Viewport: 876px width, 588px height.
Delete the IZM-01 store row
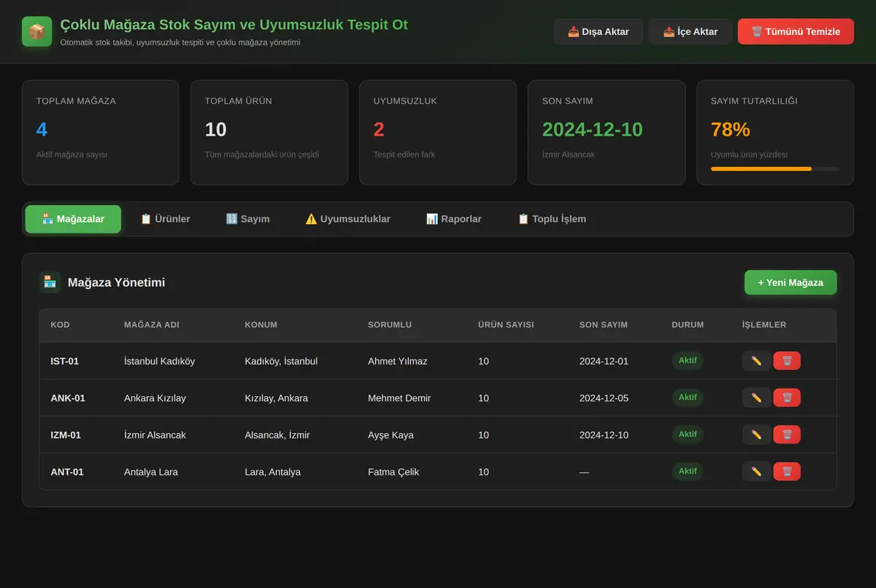point(787,435)
